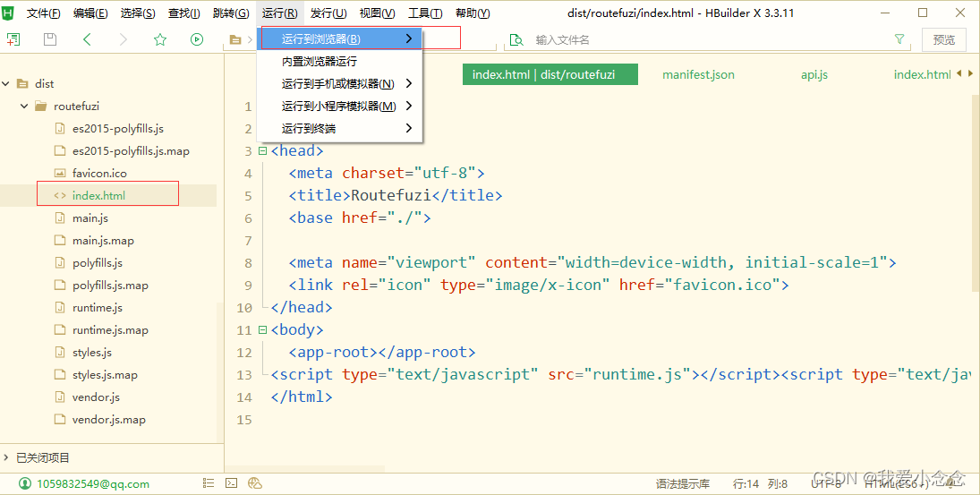Screen dimensions: 980x495
Task: Click the editor vertical scrollbar
Action: point(976,192)
